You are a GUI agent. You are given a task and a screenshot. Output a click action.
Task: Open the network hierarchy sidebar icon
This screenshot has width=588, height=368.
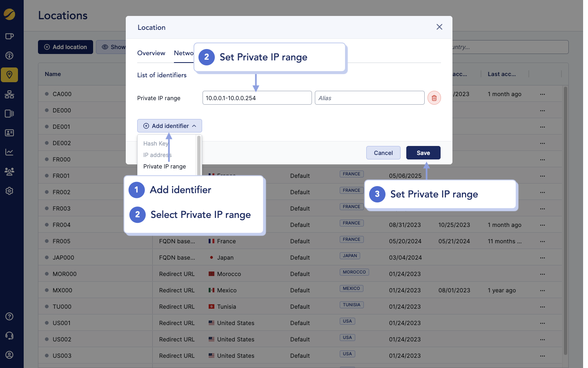[x=9, y=94]
